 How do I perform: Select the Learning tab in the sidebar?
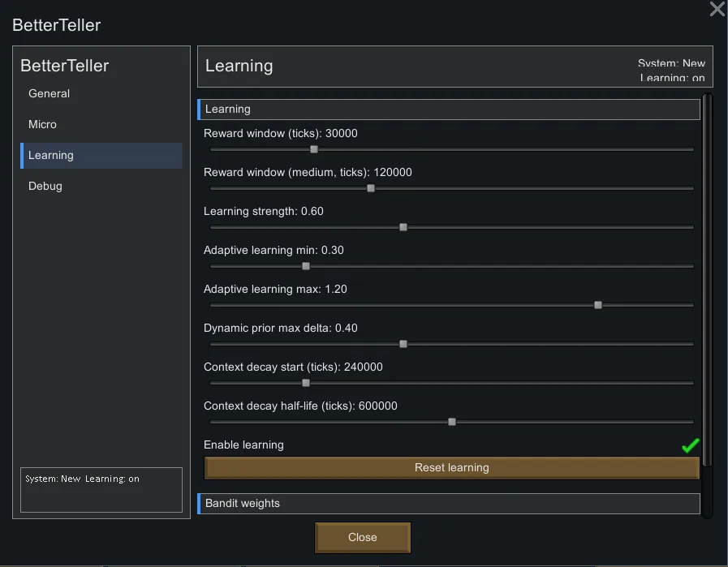tap(51, 155)
